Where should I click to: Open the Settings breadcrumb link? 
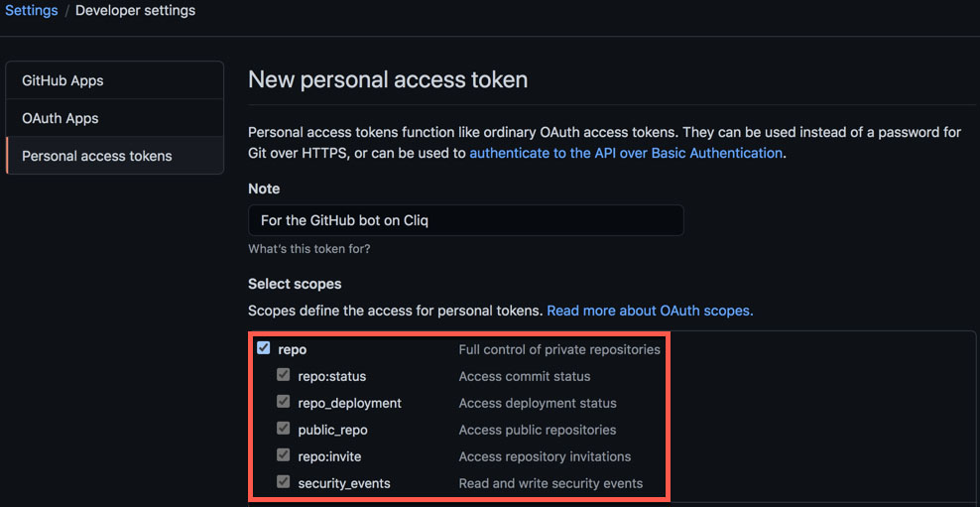click(31, 11)
